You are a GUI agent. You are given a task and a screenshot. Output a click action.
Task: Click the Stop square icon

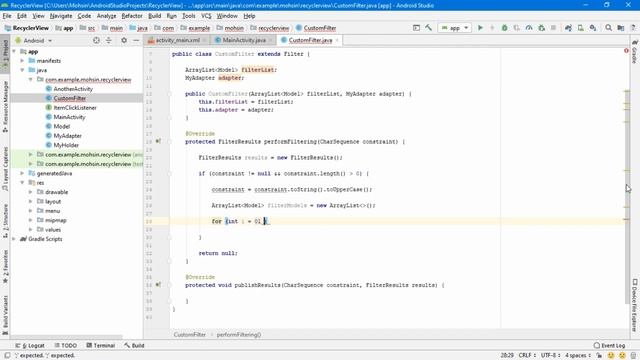(553, 28)
